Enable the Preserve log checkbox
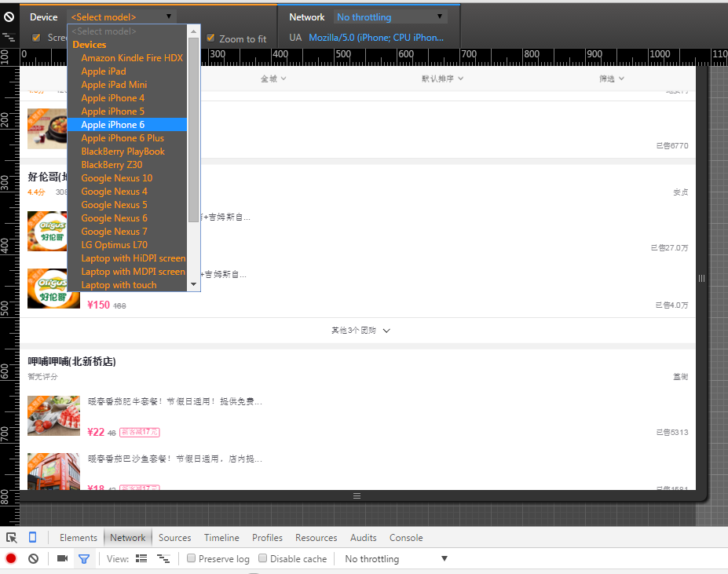 click(x=191, y=558)
